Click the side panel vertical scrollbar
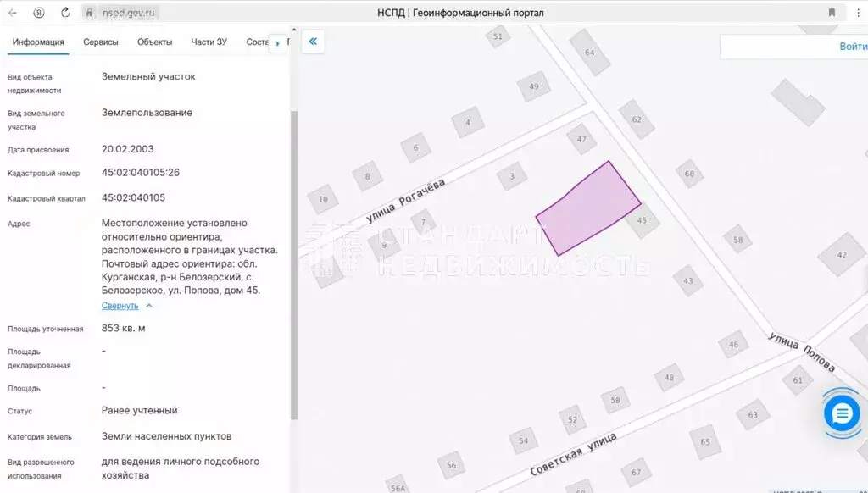The height and width of the screenshot is (493, 868). (294, 264)
